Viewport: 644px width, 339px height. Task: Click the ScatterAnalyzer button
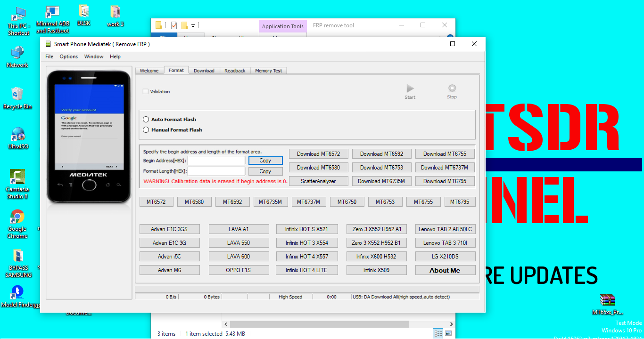[x=318, y=181]
